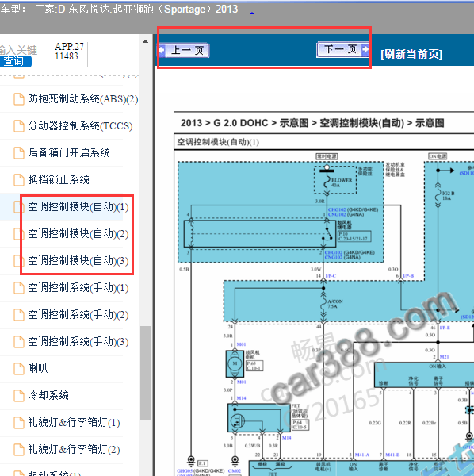Click the GM02 ground label in diagram
The height and width of the screenshot is (476, 474).
click(234, 470)
